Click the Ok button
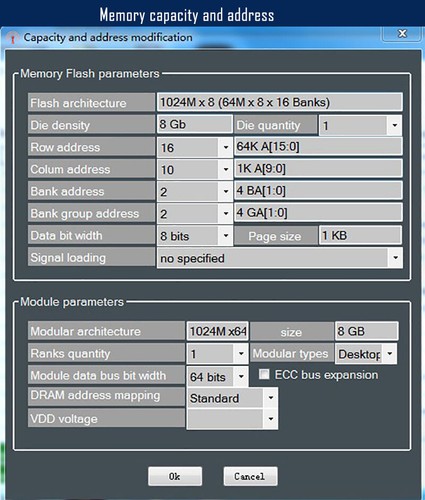Screen dimensions: 425x500 (x=175, y=476)
